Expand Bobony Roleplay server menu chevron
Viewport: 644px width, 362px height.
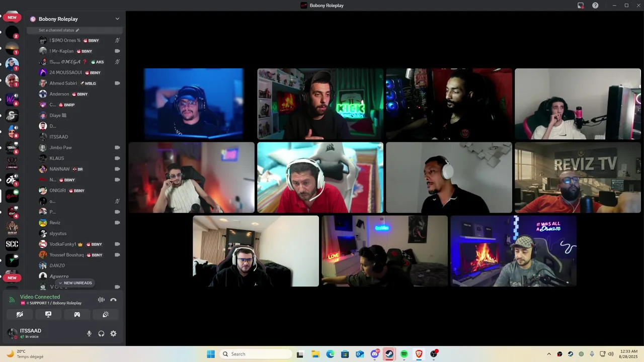click(117, 19)
